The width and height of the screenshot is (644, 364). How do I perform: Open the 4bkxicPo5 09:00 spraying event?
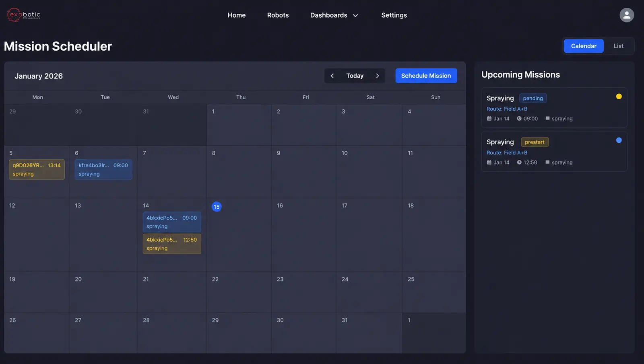172,222
